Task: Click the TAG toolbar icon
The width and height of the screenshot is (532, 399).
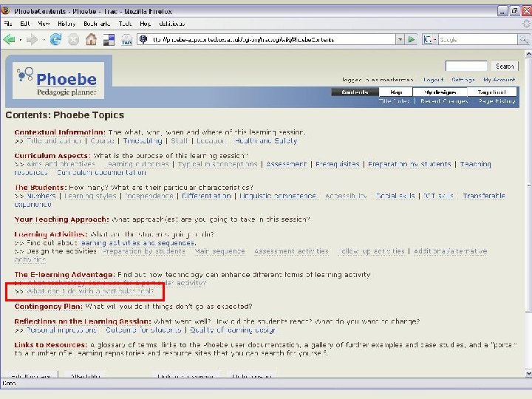Action: pos(126,40)
